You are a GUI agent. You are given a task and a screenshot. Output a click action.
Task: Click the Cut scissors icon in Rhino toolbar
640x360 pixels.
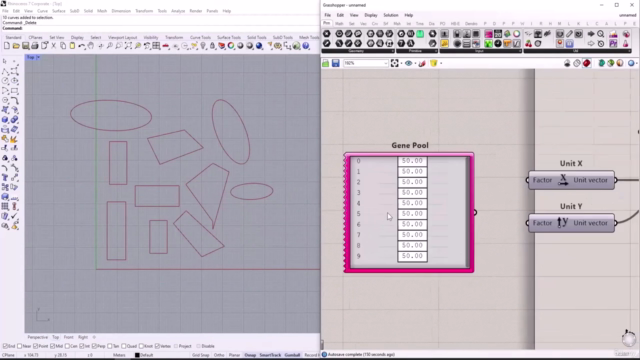53,46
